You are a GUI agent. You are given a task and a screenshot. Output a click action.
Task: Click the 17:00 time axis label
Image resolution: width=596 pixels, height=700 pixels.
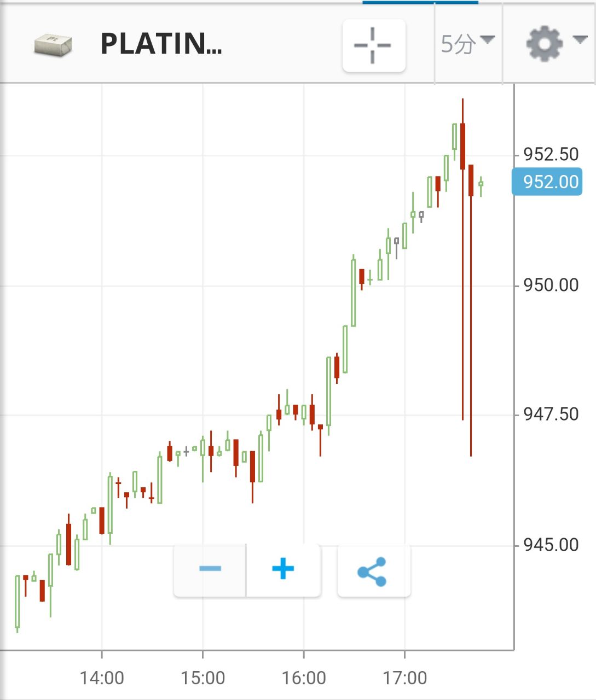coord(404,678)
